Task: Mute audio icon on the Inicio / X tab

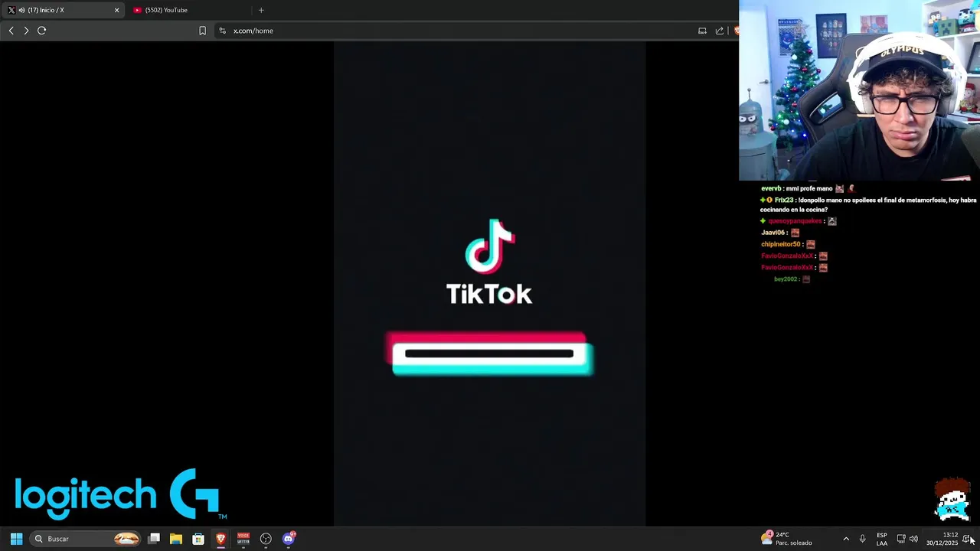Action: 21,10
